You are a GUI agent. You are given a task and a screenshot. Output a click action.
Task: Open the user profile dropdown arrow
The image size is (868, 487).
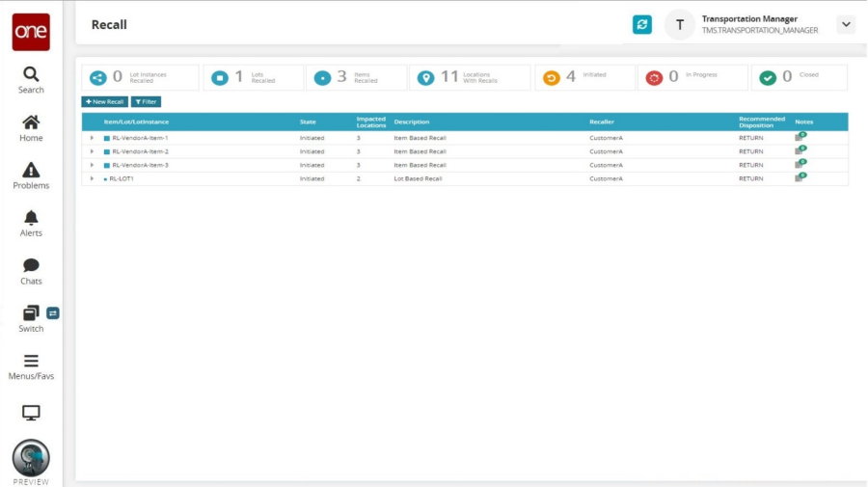point(845,25)
